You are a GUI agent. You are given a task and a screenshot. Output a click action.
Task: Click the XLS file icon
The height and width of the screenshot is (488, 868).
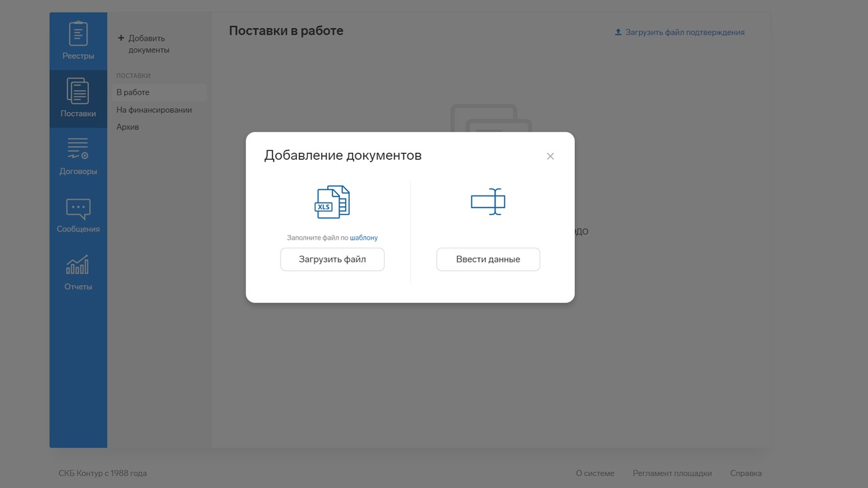332,202
